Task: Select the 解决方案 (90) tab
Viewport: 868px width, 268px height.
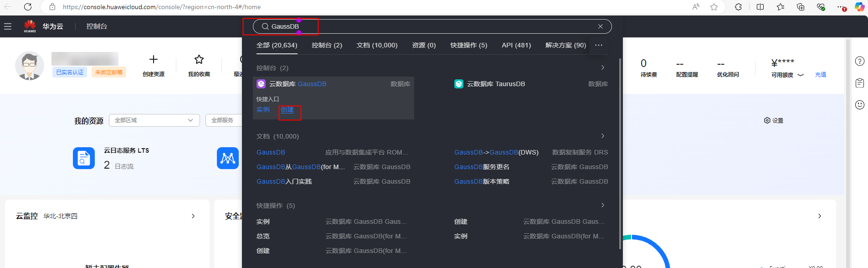Action: click(565, 45)
